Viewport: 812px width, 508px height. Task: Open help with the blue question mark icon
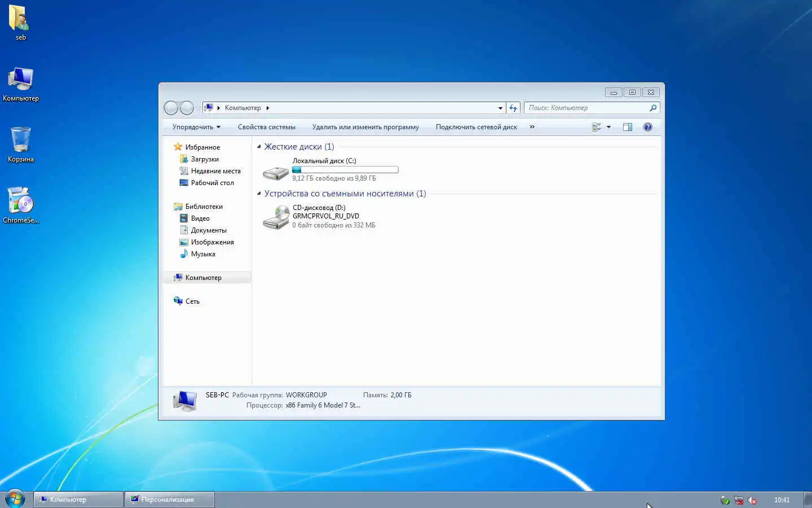[648, 127]
